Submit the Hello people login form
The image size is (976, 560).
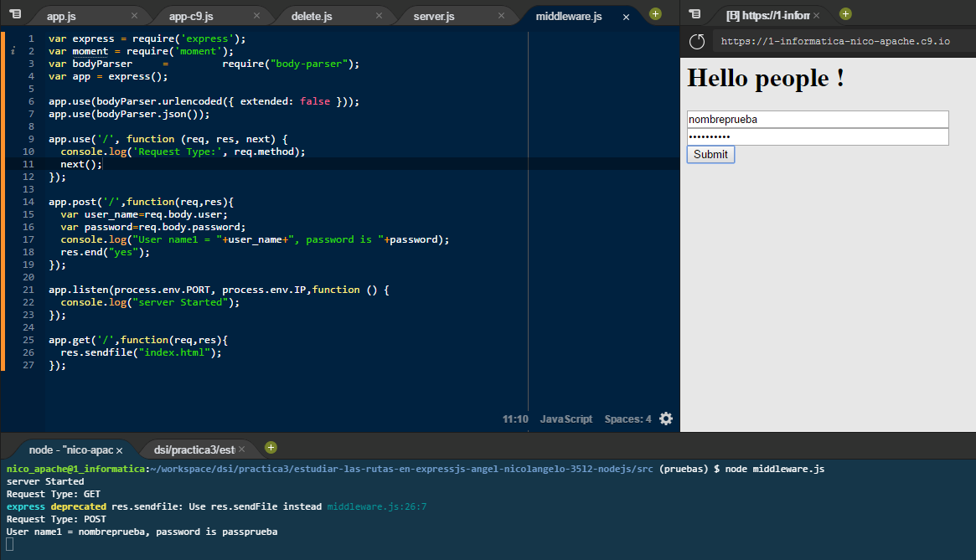pyautogui.click(x=710, y=154)
